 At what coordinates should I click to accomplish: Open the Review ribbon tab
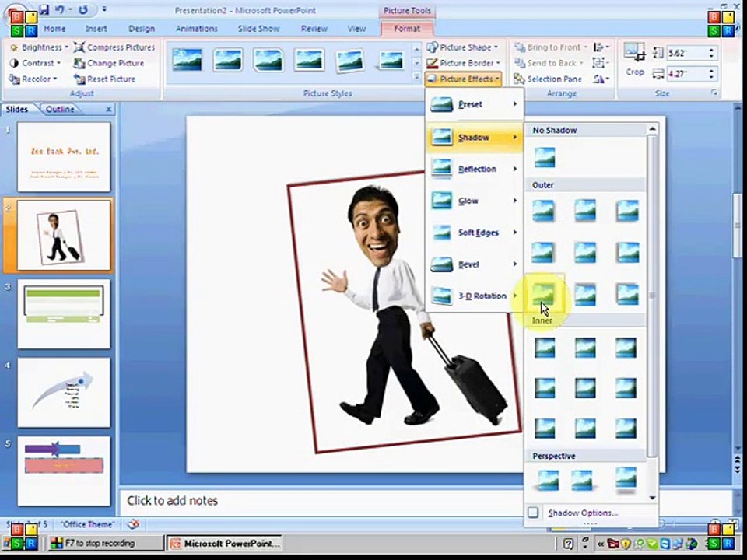pyautogui.click(x=314, y=29)
